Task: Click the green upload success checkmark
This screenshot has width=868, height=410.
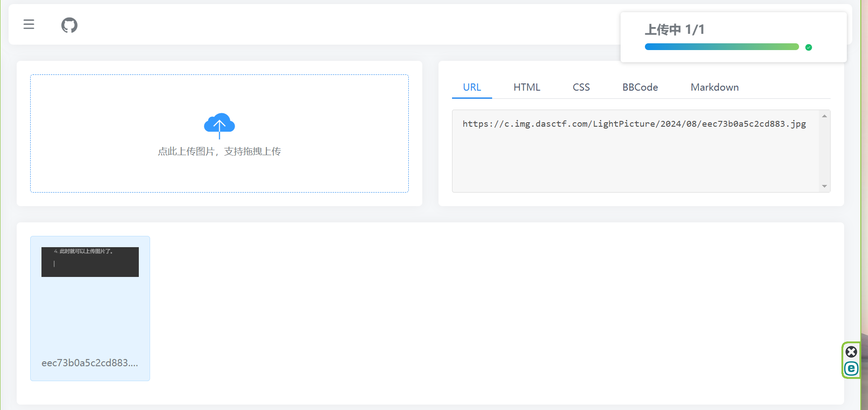Action: (x=809, y=47)
